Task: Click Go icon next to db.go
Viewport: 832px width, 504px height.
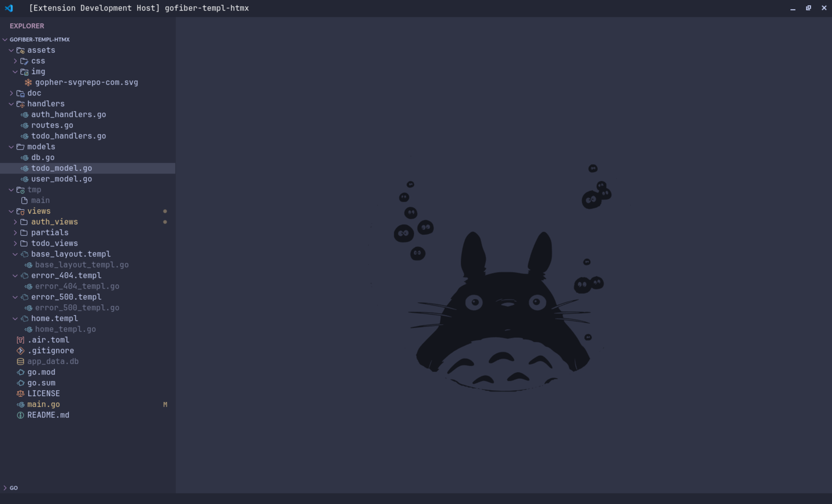Action: tap(24, 158)
